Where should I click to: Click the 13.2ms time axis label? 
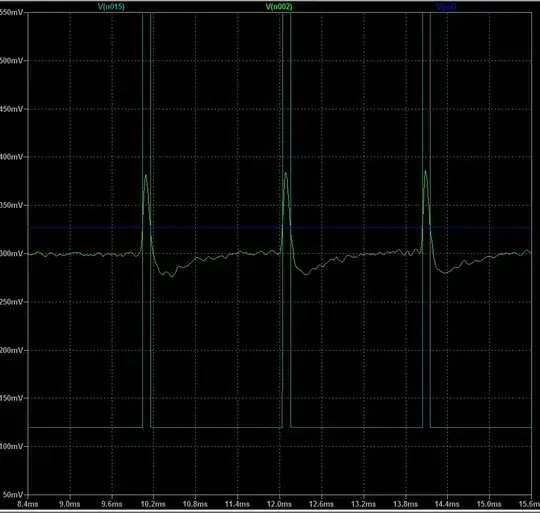pos(363,504)
